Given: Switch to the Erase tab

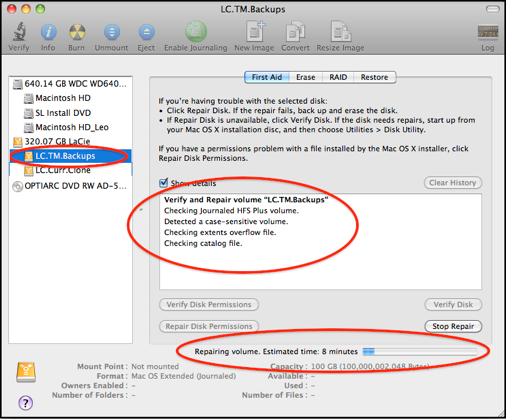Looking at the screenshot, I should 306,77.
